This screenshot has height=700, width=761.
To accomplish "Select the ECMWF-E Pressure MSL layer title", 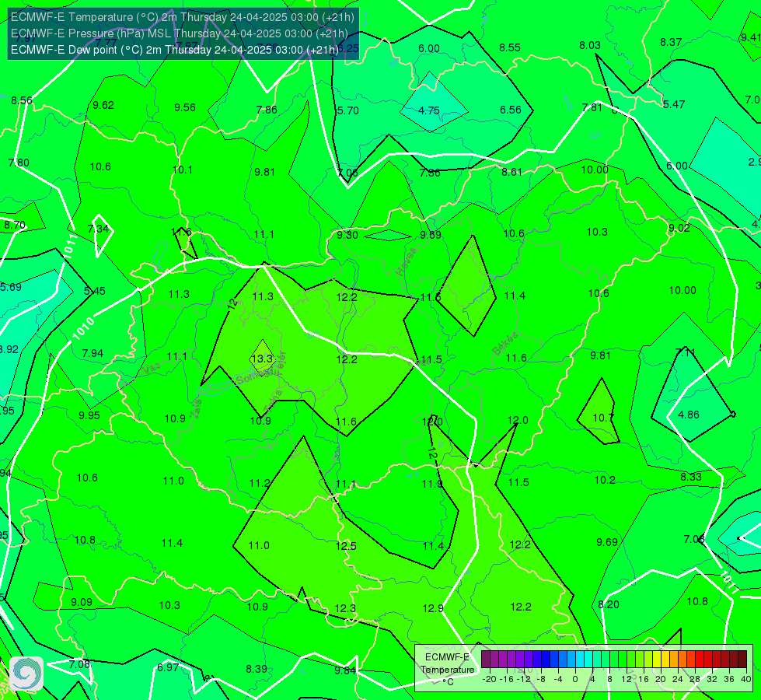I will (x=179, y=33).
